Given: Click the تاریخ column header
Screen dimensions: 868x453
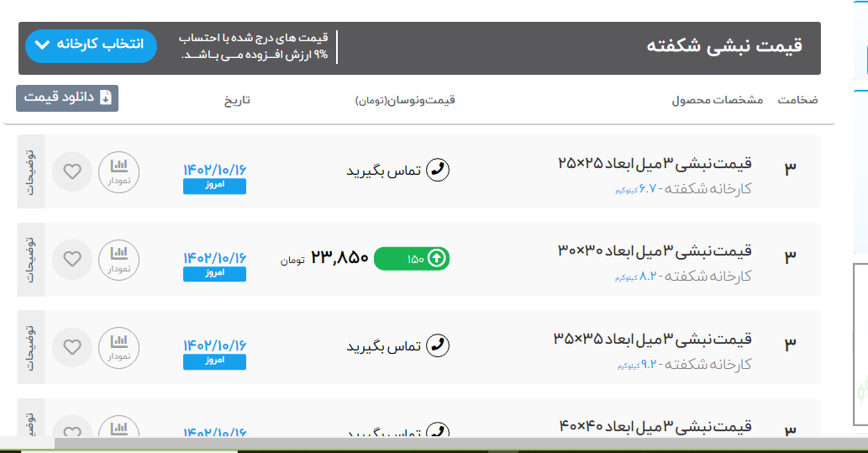Looking at the screenshot, I should click(236, 100).
